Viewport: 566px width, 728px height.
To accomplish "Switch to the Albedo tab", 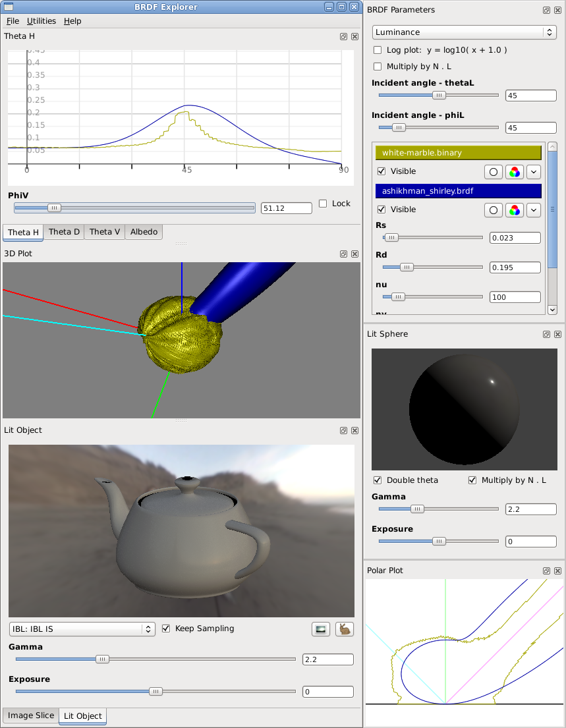I will pyautogui.click(x=143, y=232).
